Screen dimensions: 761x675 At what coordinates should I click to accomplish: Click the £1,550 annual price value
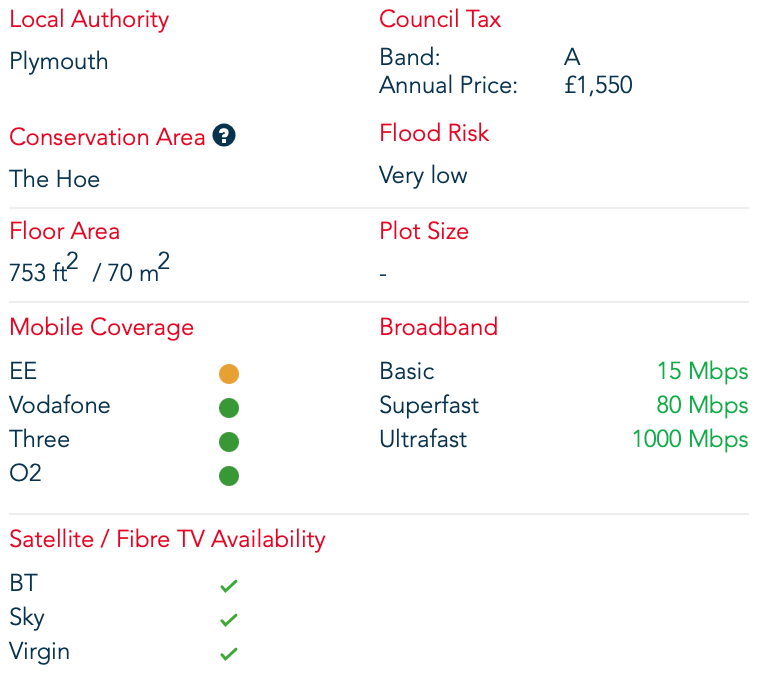click(x=598, y=85)
